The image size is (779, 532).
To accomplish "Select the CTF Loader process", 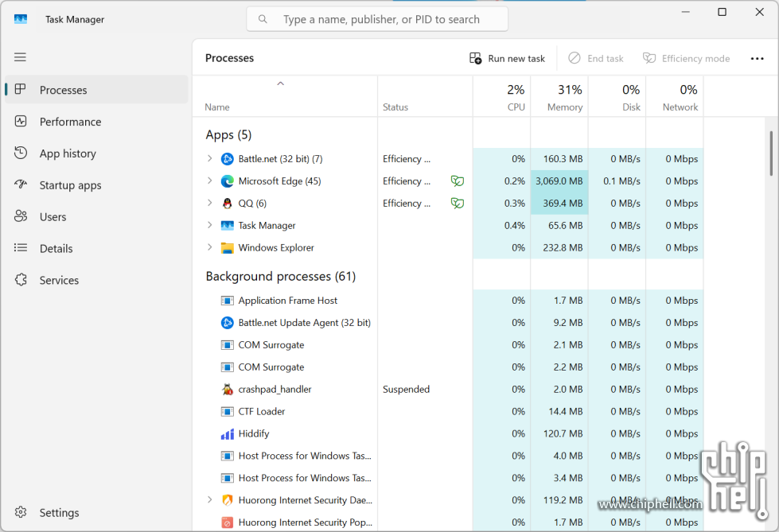I will click(448, 412).
